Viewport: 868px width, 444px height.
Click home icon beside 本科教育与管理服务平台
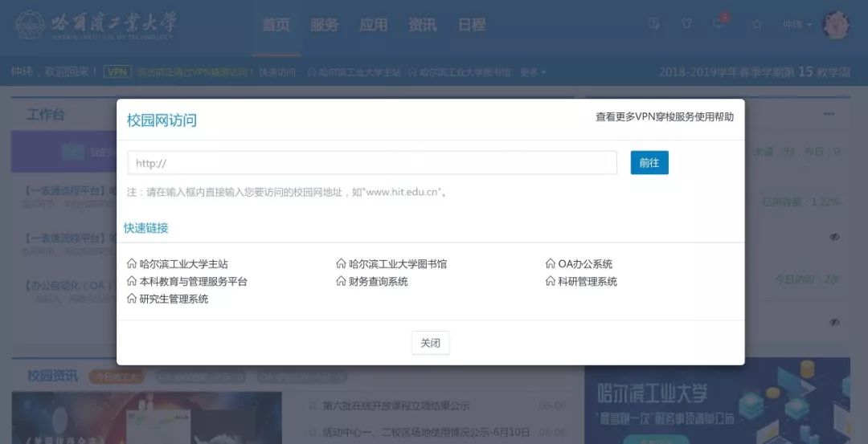132,281
